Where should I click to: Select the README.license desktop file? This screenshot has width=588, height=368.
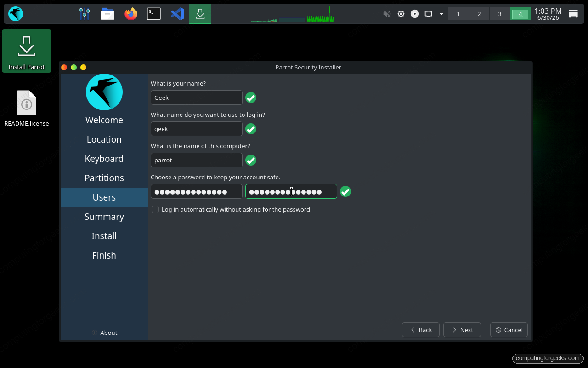(x=27, y=109)
